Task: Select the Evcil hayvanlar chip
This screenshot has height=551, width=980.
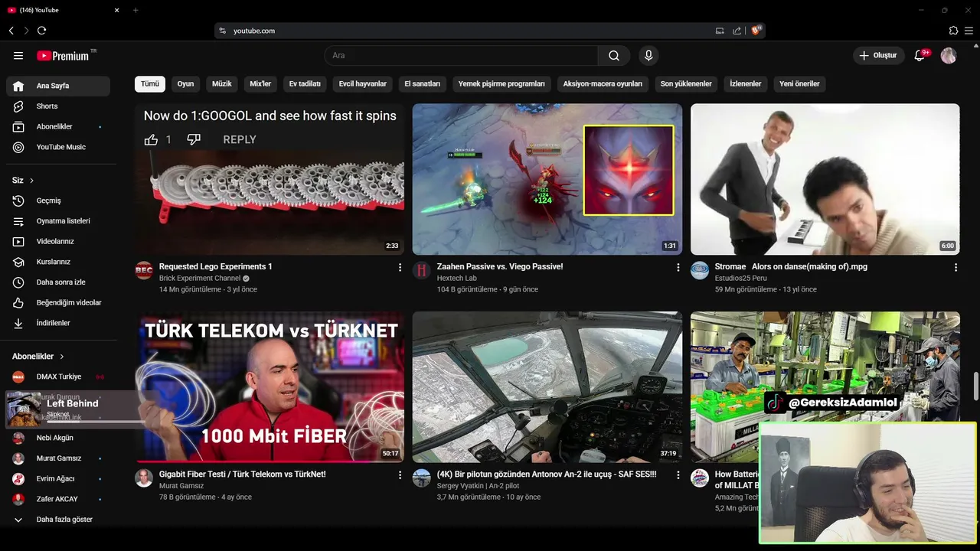Action: click(363, 84)
